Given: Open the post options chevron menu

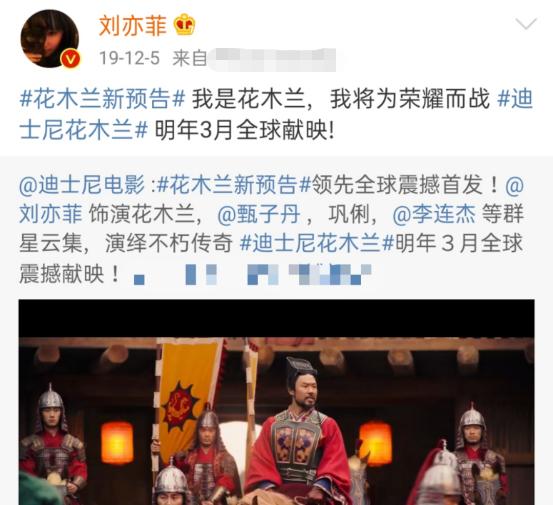Looking at the screenshot, I should [x=526, y=24].
